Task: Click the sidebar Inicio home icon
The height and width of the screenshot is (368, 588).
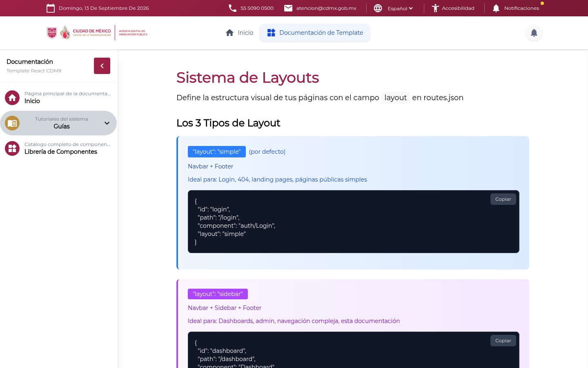Action: coord(12,98)
